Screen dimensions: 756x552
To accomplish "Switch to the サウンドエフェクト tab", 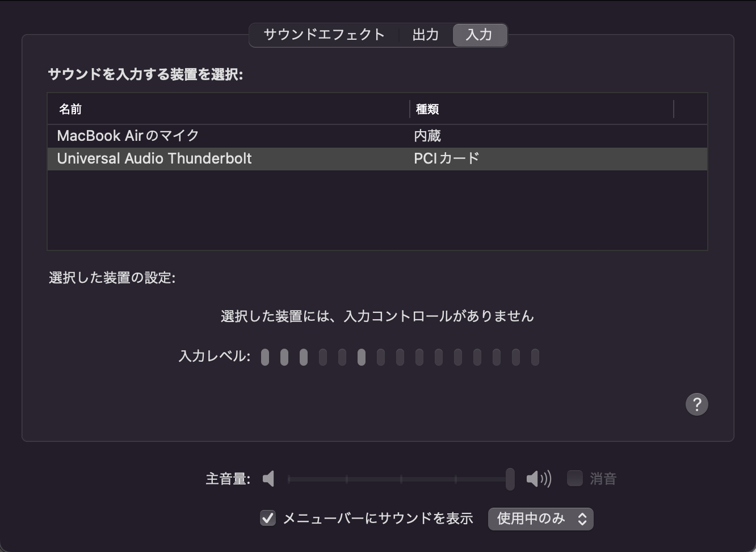I will tap(324, 35).
